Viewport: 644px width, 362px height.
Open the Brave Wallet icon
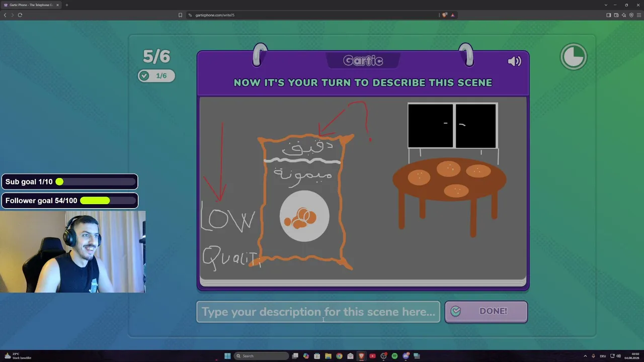point(616,15)
